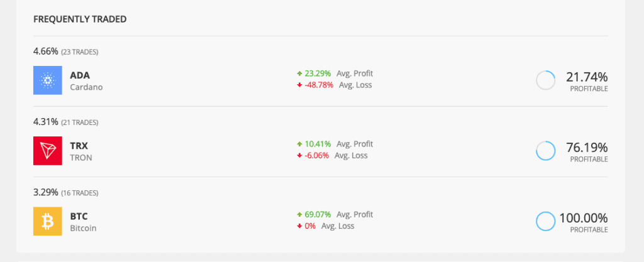
Task: Click the red TRON logo icon
Action: pos(48,151)
